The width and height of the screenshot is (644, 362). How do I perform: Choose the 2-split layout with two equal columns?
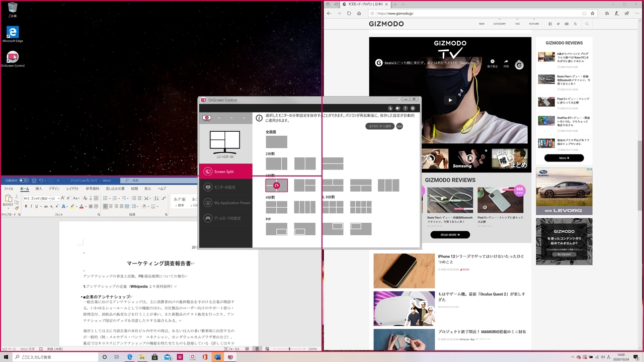(305, 163)
